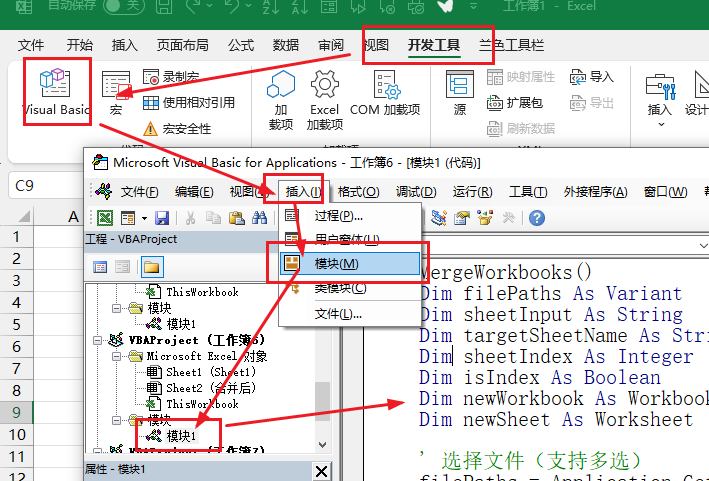Screen dimensions: 709x481
Task: Click the Paste icon in VBA toolbar
Action: [x=236, y=218]
